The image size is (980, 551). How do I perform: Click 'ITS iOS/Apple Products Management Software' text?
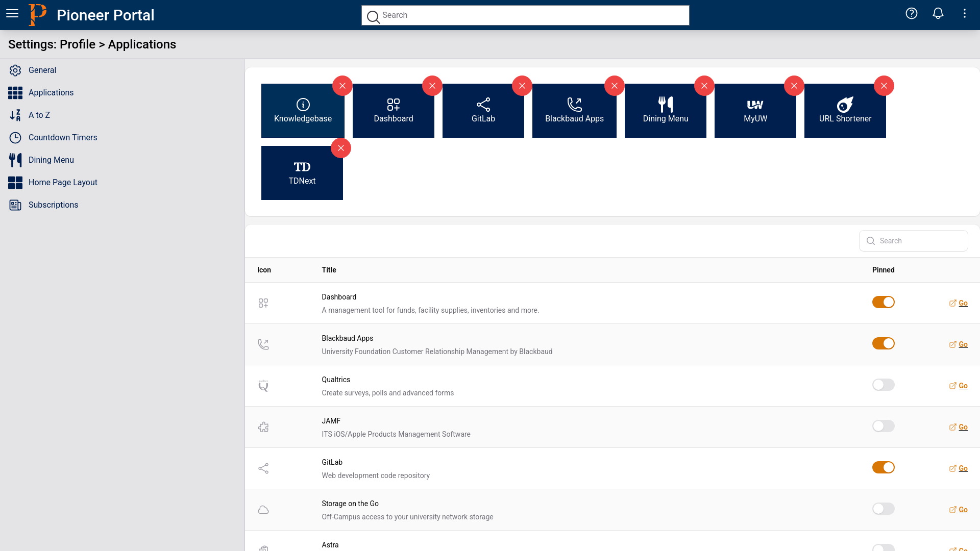point(396,434)
